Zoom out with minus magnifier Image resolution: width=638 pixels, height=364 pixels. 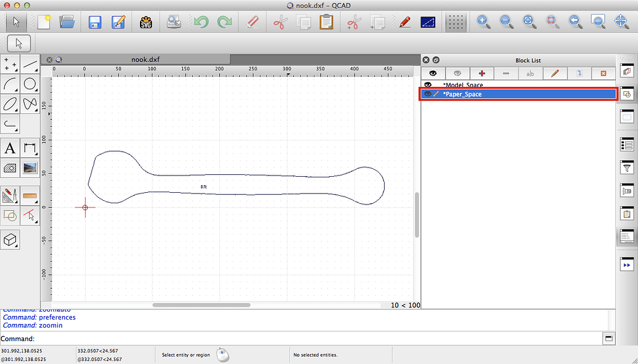click(x=507, y=22)
